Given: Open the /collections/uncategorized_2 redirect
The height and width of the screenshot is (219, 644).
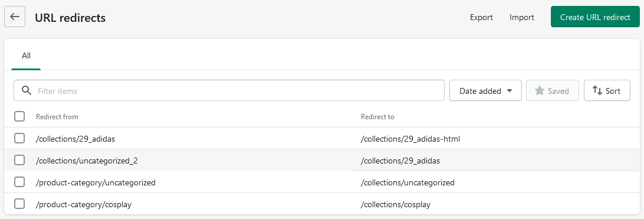Looking at the screenshot, I should [87, 161].
